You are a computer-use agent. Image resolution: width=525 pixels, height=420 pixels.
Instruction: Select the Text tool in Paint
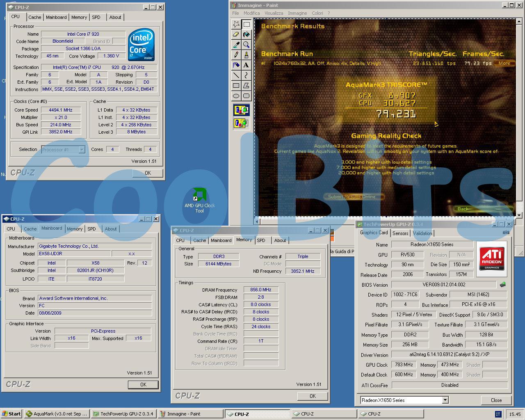tap(246, 65)
